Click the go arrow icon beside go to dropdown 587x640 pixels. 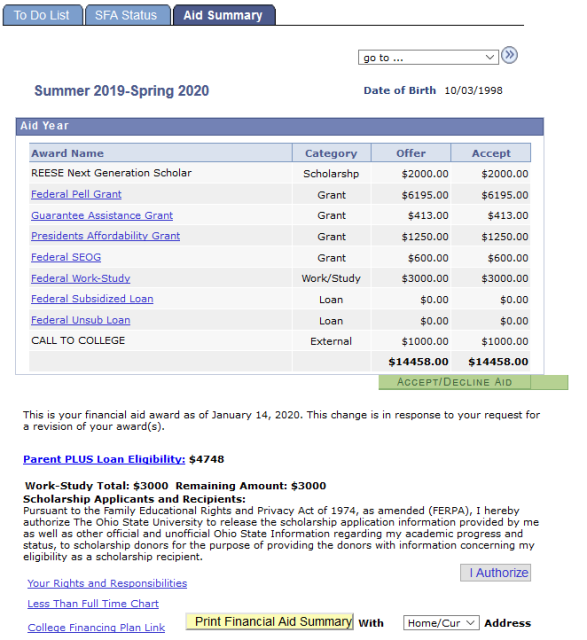509,55
